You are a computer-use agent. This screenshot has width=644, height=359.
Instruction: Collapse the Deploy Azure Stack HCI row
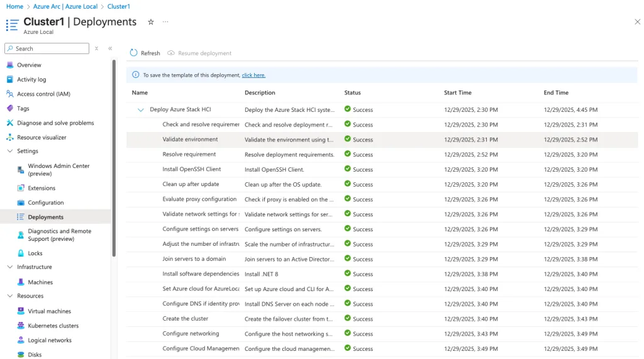[x=141, y=109]
